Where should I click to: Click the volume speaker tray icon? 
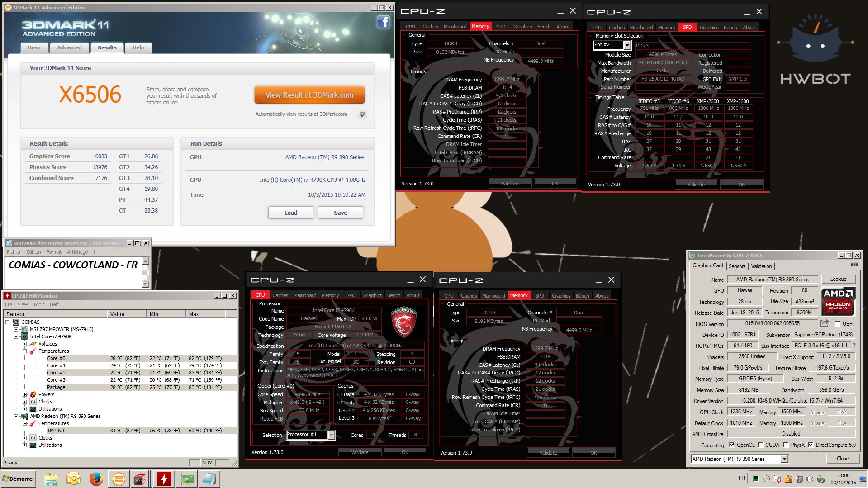pos(810,479)
